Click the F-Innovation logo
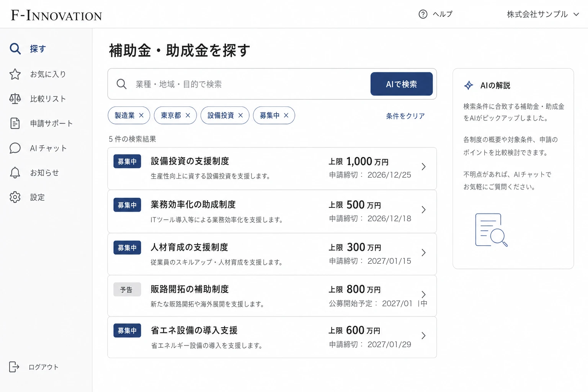588x392 pixels. click(x=56, y=15)
